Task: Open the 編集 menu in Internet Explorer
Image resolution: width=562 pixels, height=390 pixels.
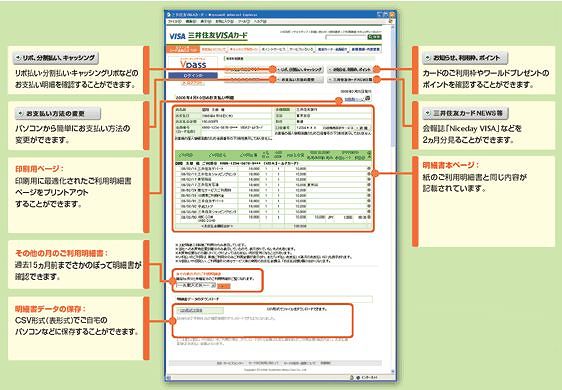Action: point(191,22)
